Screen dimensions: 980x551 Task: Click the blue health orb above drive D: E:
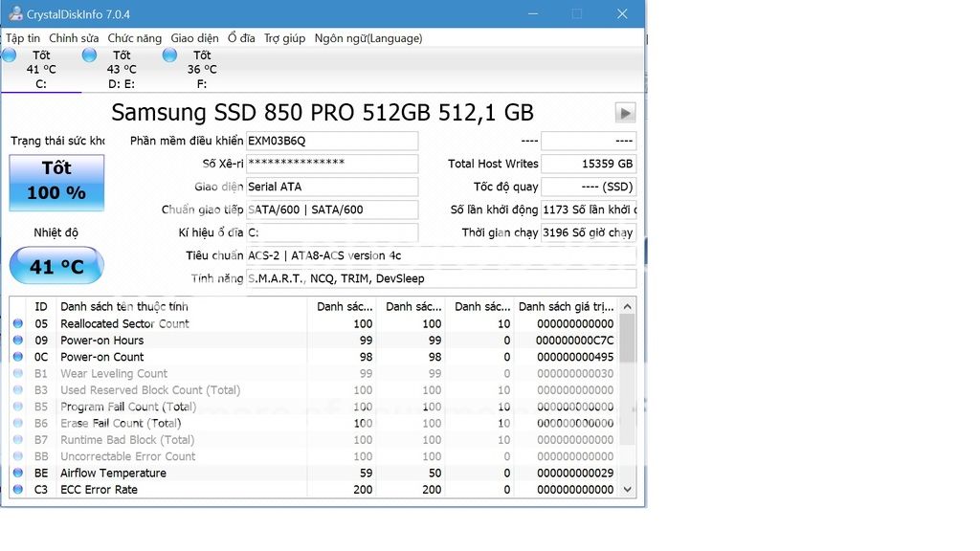click(89, 55)
